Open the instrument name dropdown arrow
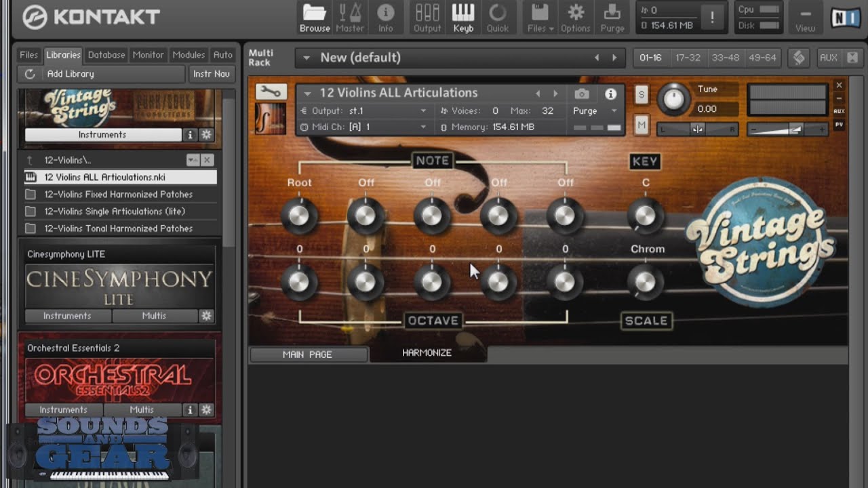 coord(308,94)
